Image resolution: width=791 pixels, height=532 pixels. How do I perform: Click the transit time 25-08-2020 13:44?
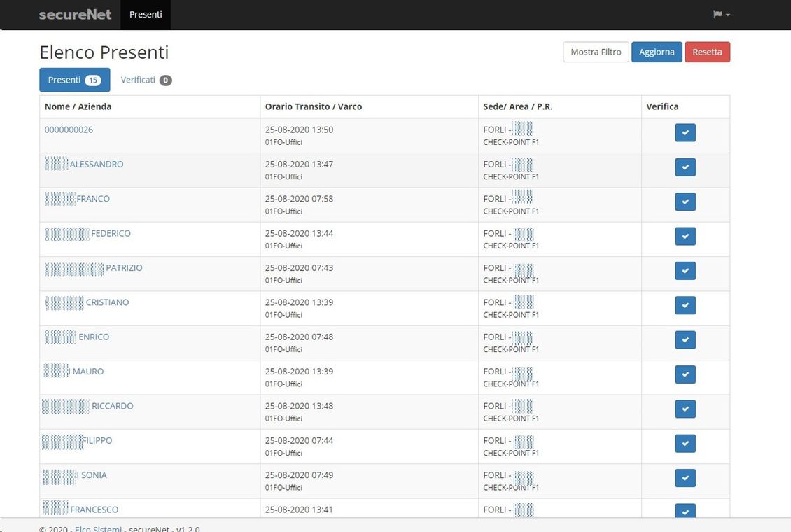[x=299, y=233]
